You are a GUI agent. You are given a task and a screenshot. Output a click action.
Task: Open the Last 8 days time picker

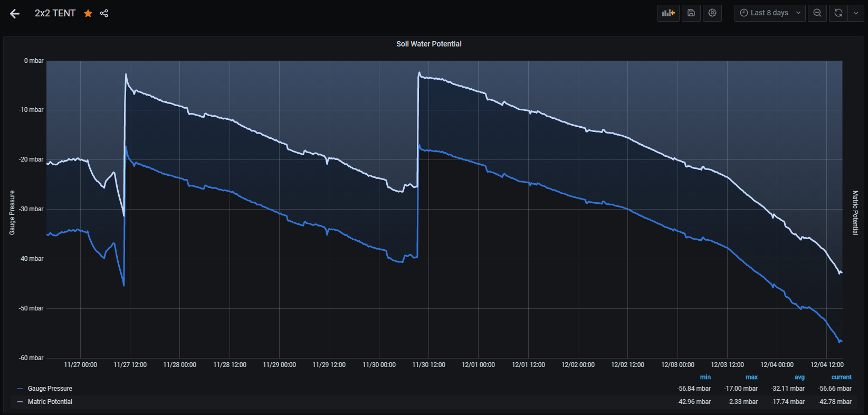tap(770, 13)
